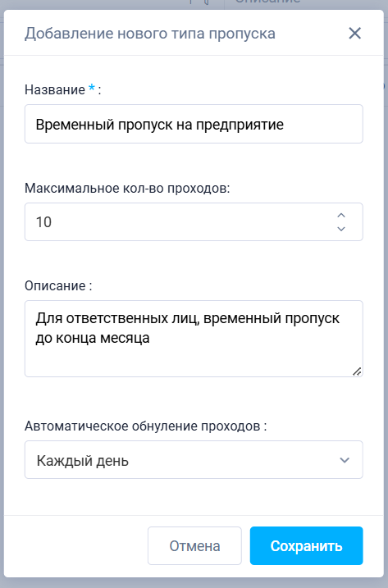Click the maximum passes field showing 10
The height and width of the screenshot is (588, 388).
click(x=194, y=222)
